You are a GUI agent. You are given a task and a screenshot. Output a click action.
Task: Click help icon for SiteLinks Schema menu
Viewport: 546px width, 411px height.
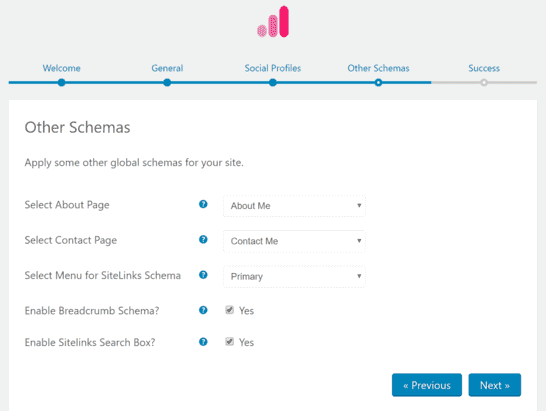coord(203,275)
